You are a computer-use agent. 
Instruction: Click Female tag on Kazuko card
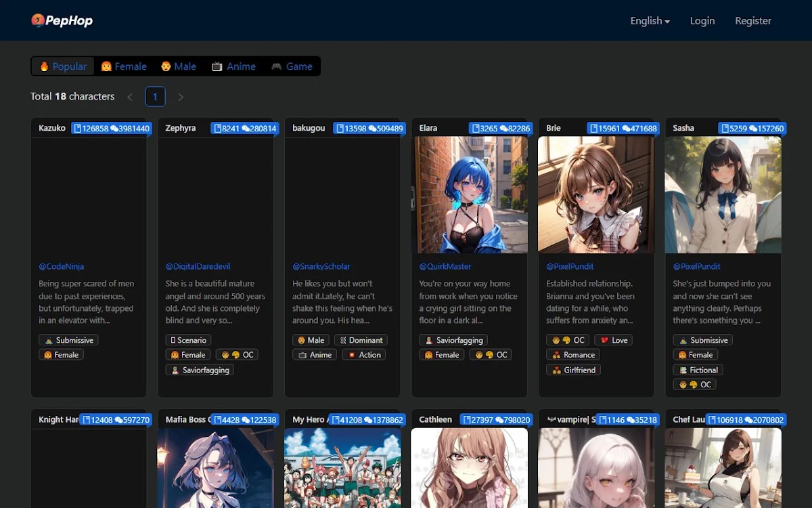61,355
